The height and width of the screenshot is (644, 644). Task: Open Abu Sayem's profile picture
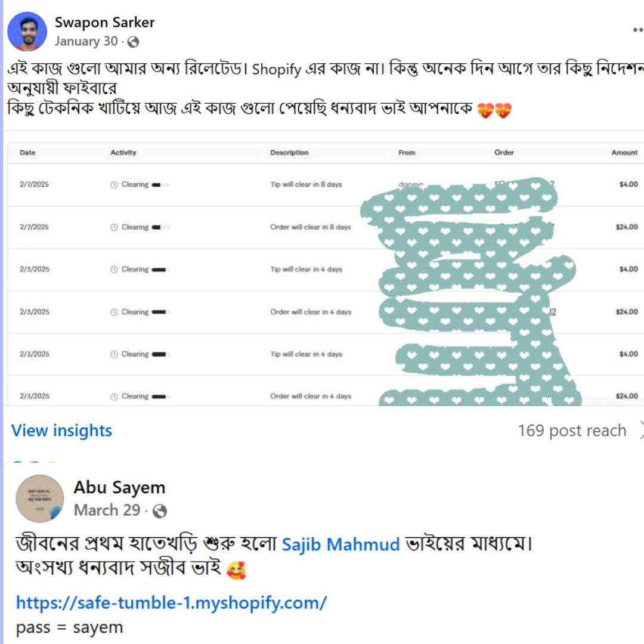coord(40,499)
